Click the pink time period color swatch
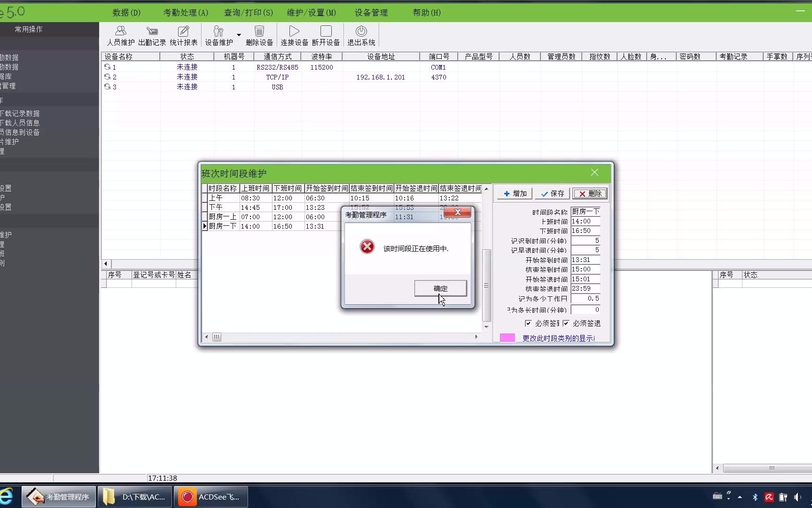This screenshot has width=812, height=508. pyautogui.click(x=507, y=338)
